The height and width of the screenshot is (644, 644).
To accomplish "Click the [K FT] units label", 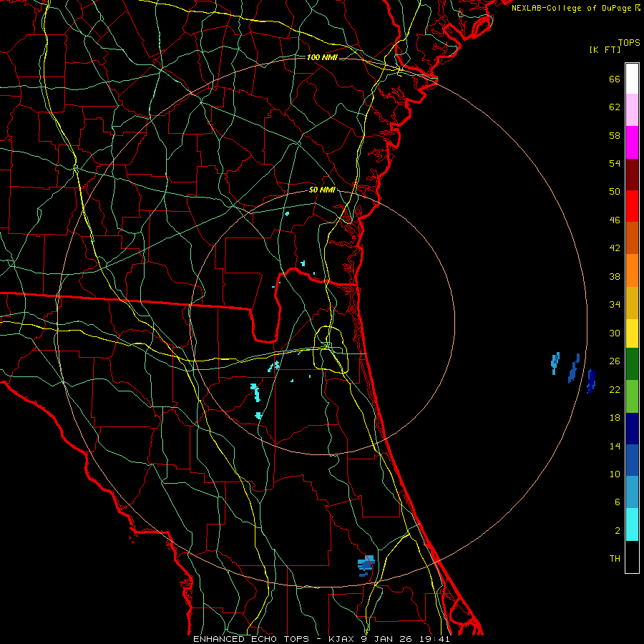I will (x=605, y=50).
